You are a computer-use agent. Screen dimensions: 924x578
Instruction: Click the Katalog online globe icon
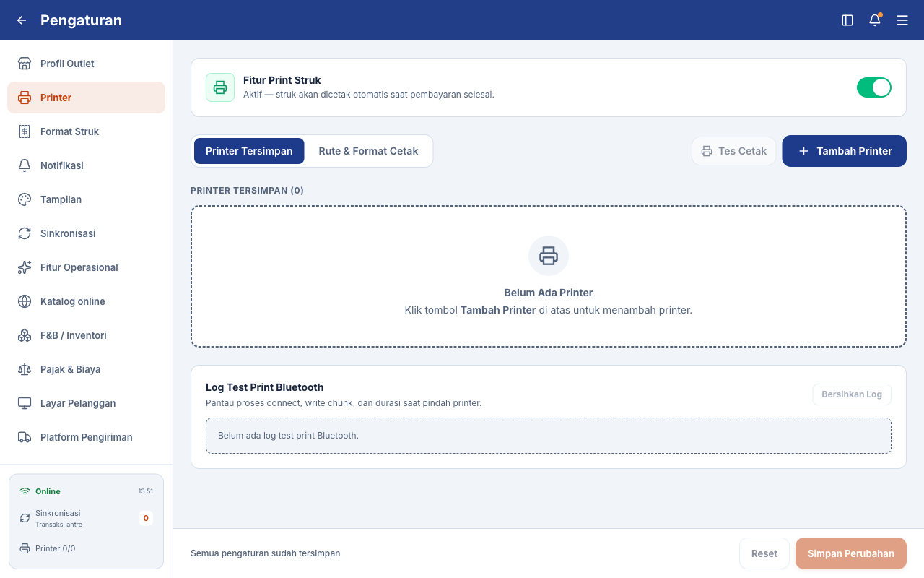coord(25,301)
